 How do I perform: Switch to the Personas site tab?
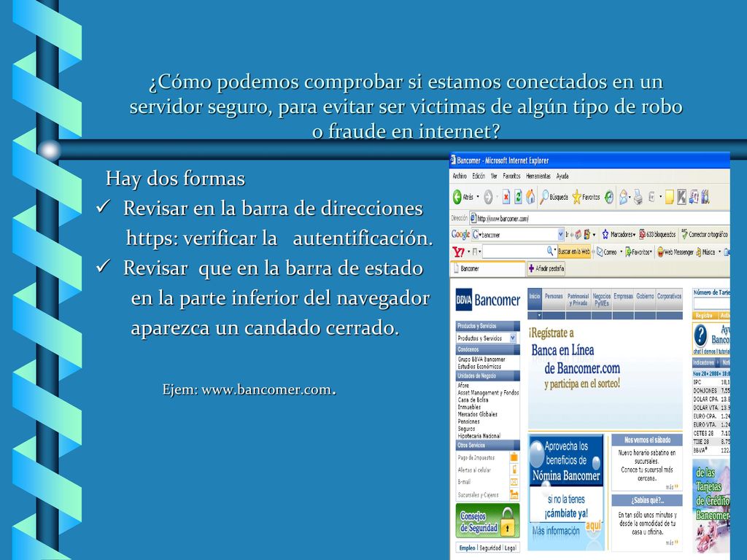[554, 300]
